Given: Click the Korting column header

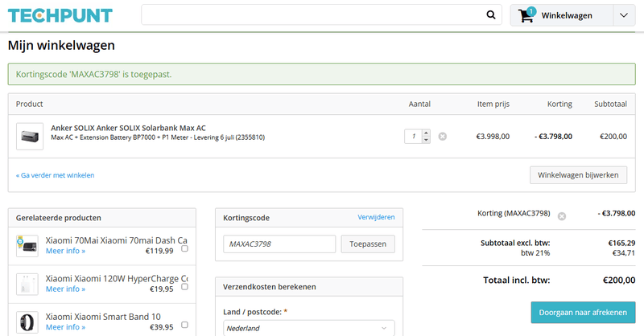Looking at the screenshot, I should pyautogui.click(x=559, y=104).
